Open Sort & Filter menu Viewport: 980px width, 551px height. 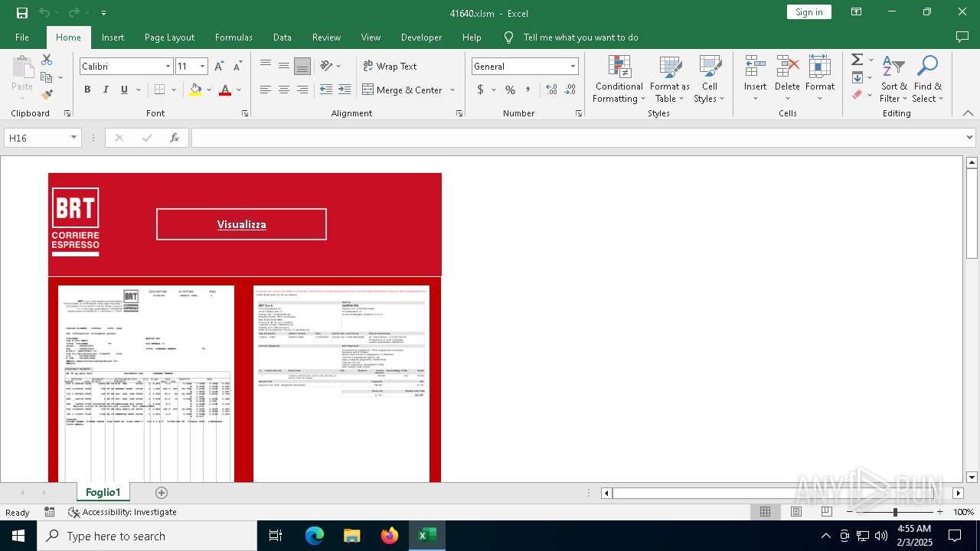click(x=893, y=79)
